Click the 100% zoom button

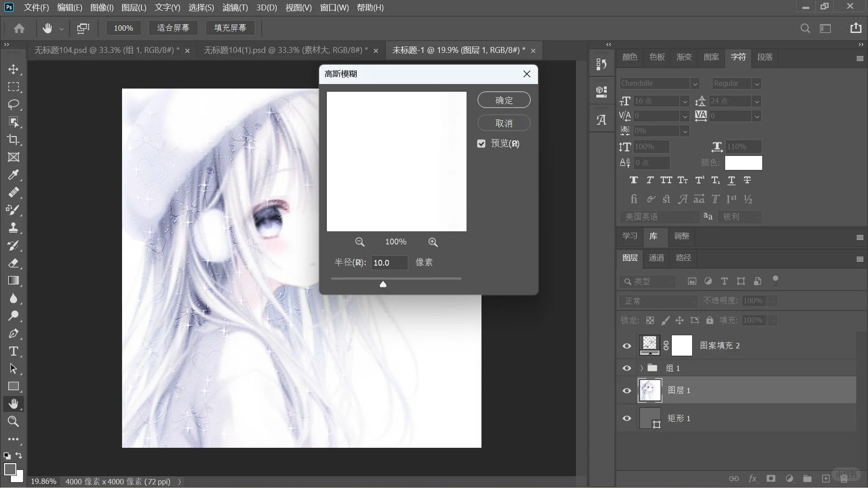coord(123,28)
